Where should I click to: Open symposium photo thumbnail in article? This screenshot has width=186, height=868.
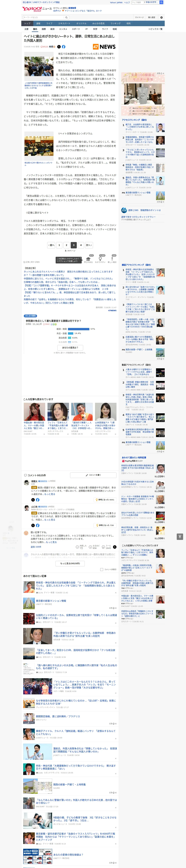39,146
